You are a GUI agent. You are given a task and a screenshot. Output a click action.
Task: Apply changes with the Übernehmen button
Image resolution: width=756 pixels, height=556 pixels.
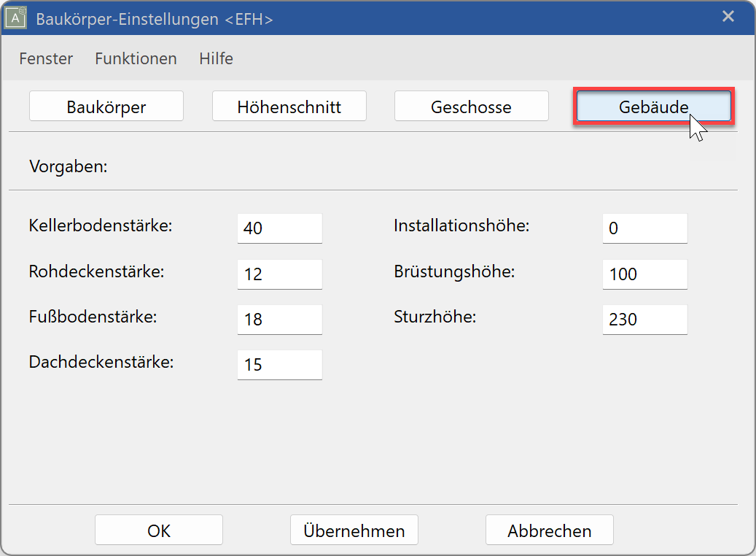pos(354,530)
